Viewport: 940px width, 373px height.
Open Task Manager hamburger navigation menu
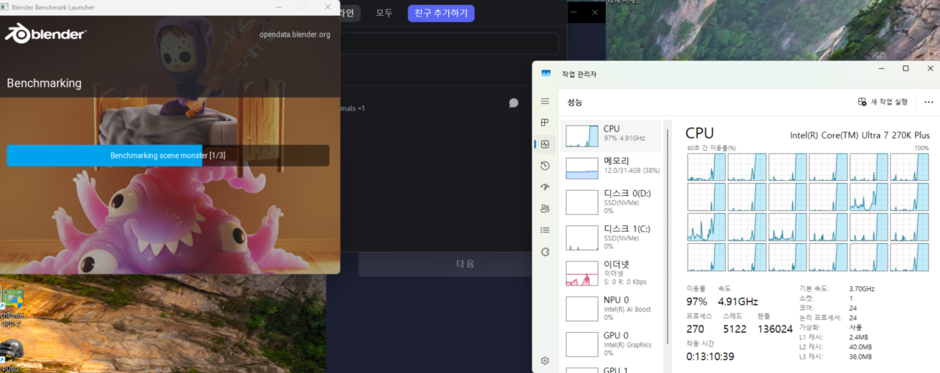point(544,101)
